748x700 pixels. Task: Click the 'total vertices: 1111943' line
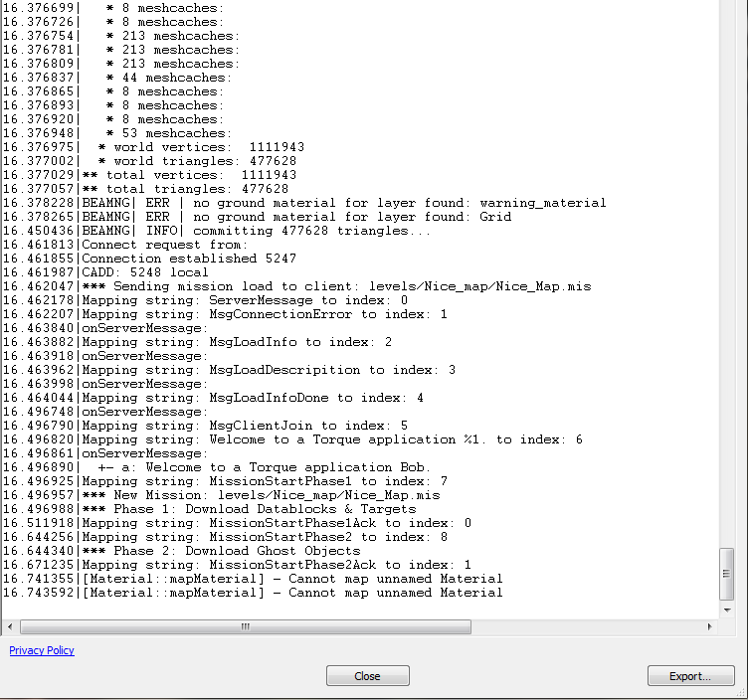click(x=150, y=175)
